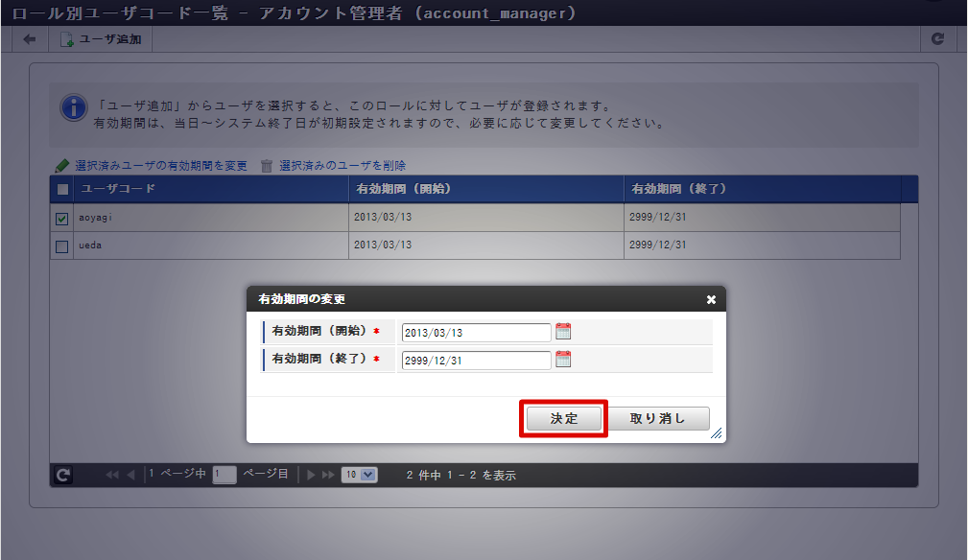Screen dimensions: 968x560
Task: Click the pager reload icon
Action: [x=63, y=475]
